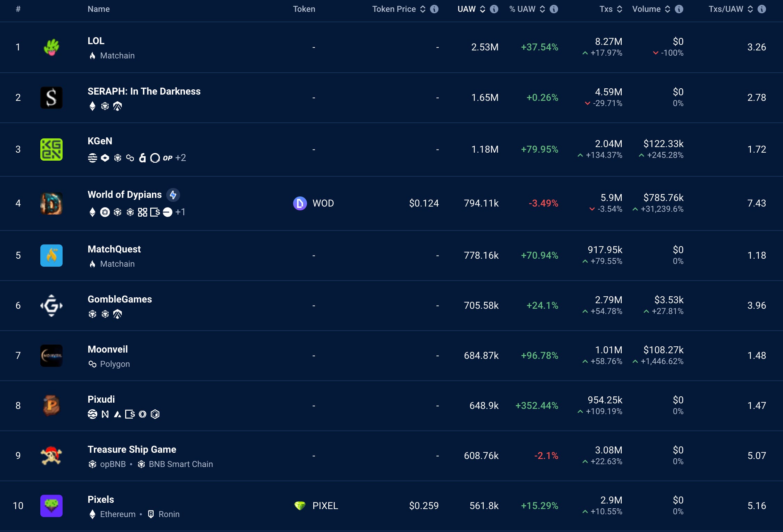Sort table by Txs arrows

[619, 9]
